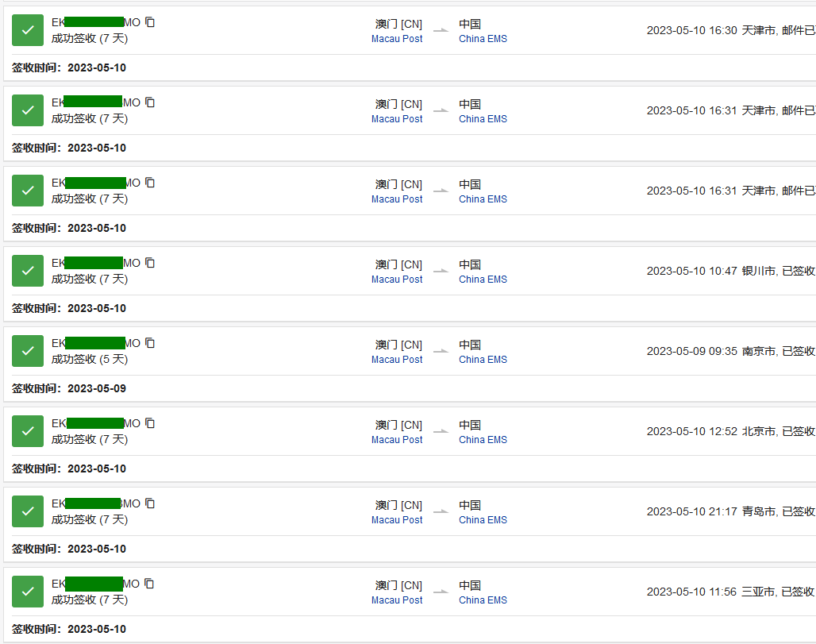Image resolution: width=816 pixels, height=644 pixels.
Task: Copy tracking number of the Qingdao (青岛市) parcel
Action: point(150,503)
